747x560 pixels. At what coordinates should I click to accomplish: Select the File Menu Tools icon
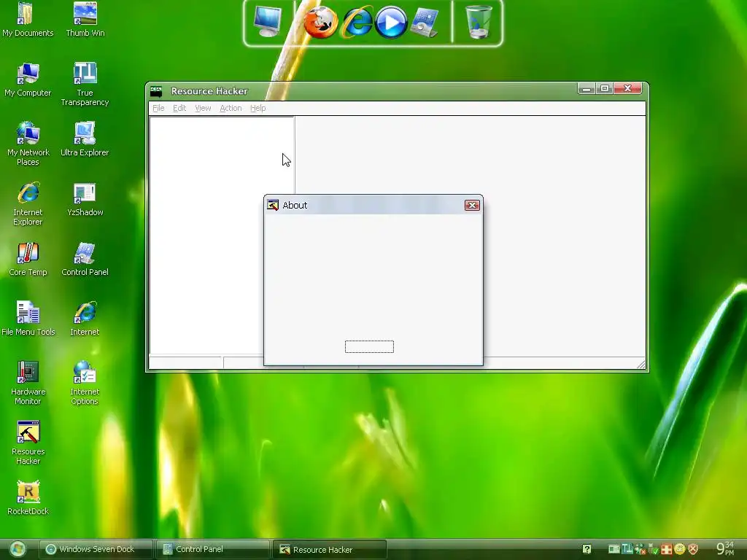pyautogui.click(x=28, y=319)
